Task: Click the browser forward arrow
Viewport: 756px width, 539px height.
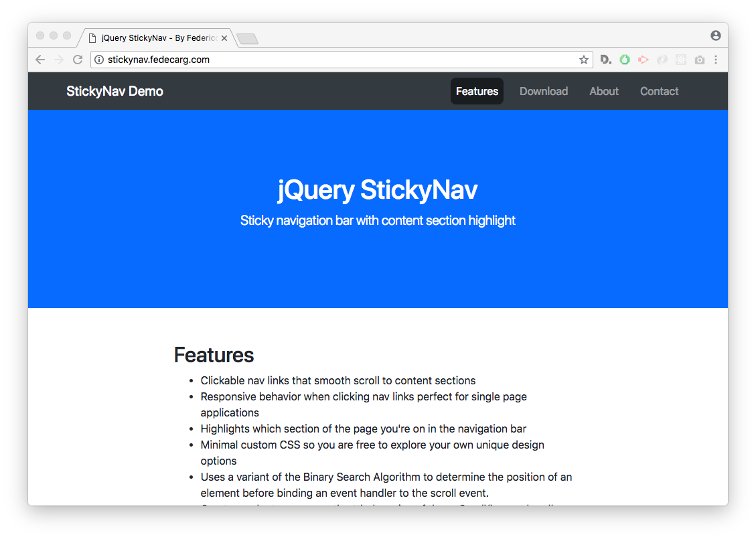Action: [59, 60]
